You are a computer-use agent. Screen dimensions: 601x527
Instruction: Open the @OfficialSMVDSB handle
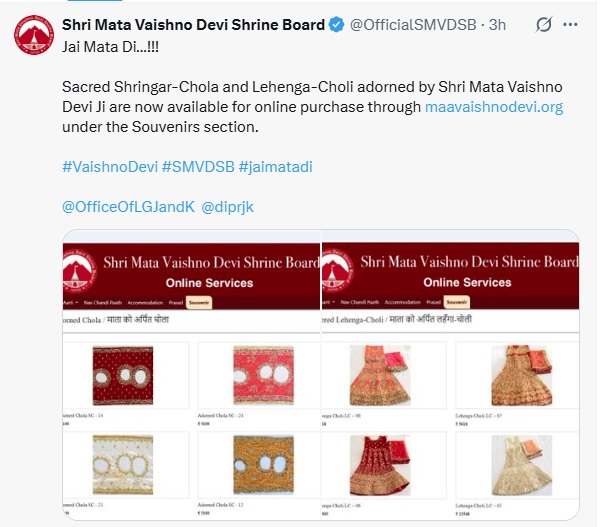[x=413, y=25]
